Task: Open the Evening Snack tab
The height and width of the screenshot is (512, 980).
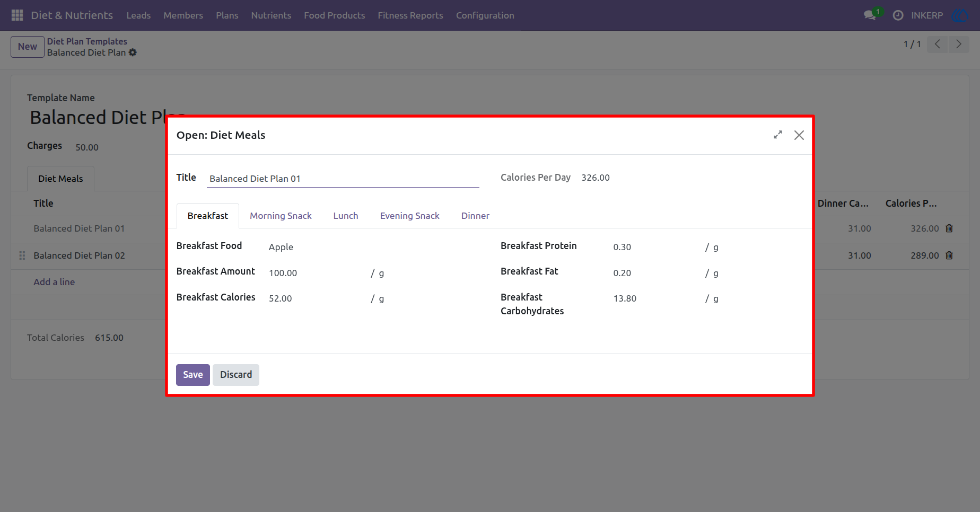Action: (x=409, y=216)
